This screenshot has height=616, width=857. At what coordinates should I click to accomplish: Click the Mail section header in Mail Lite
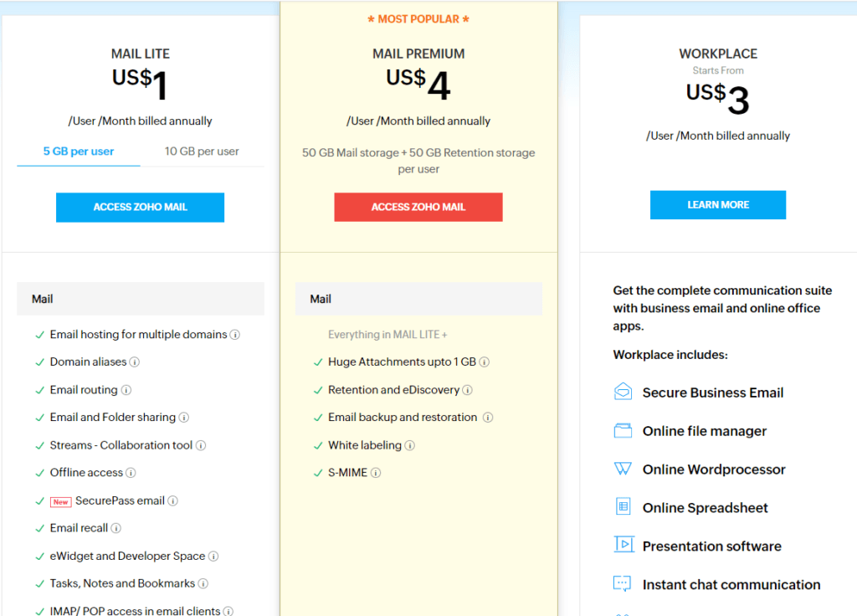141,299
